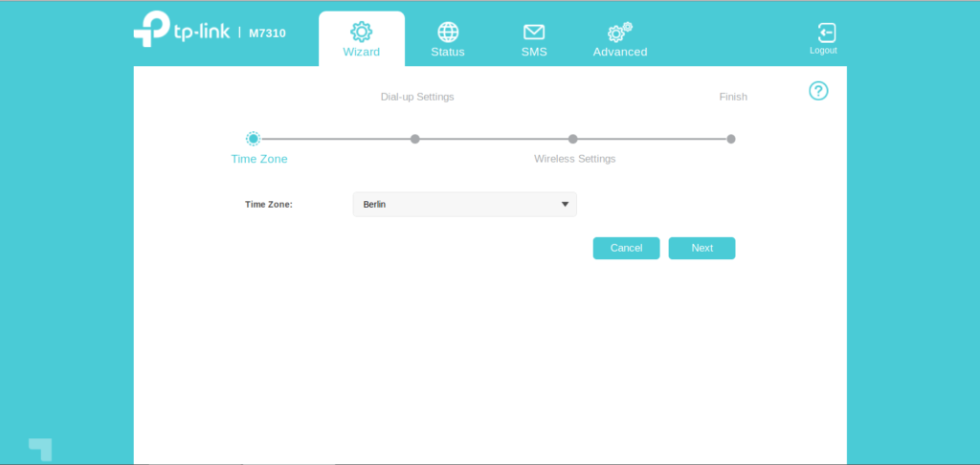Select the active Time Zone step marker
The width and height of the screenshot is (980, 465).
pos(253,139)
